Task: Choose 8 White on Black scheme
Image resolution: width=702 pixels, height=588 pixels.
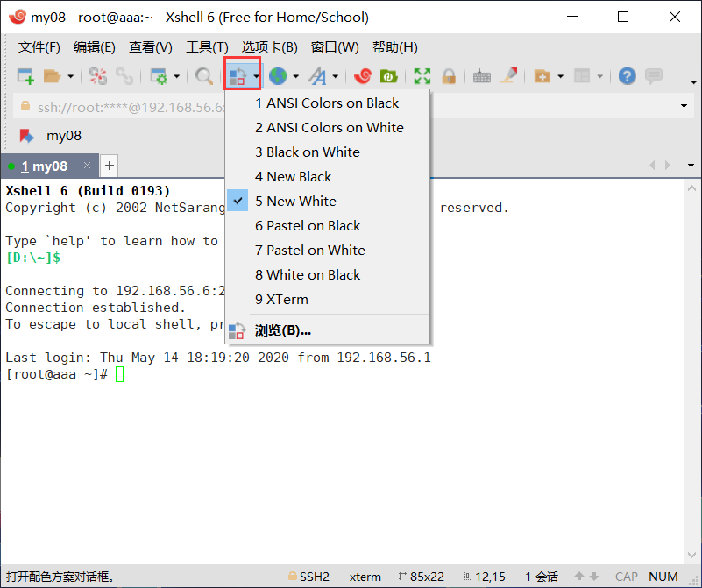Action: pyautogui.click(x=327, y=275)
